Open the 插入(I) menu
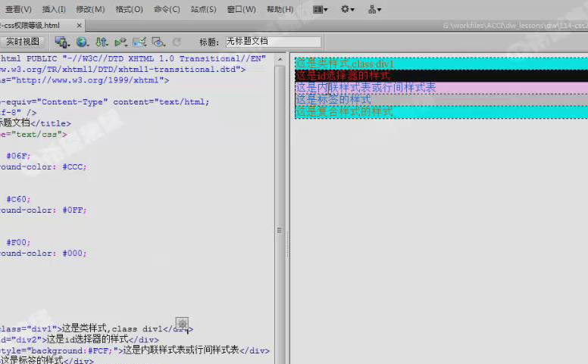Image resolution: width=588 pixels, height=364 pixels. click(x=54, y=10)
